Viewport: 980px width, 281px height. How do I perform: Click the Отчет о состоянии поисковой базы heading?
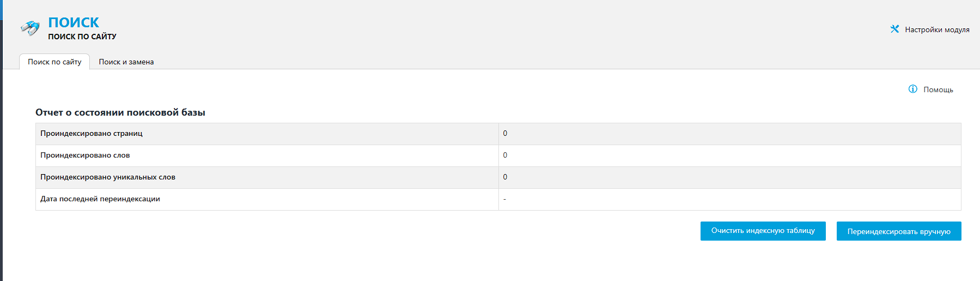click(120, 112)
